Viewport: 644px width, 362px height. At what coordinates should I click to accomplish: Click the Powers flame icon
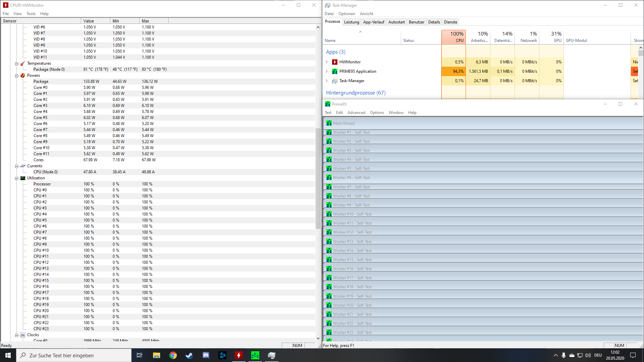point(23,75)
